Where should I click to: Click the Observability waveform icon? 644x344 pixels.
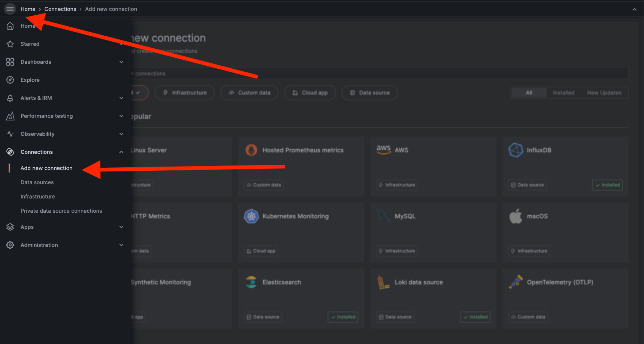pyautogui.click(x=10, y=134)
